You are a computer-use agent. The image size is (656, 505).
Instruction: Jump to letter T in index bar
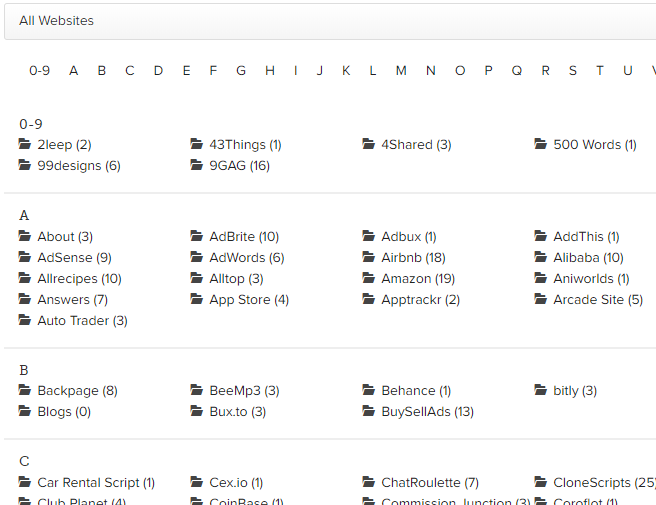pyautogui.click(x=600, y=71)
